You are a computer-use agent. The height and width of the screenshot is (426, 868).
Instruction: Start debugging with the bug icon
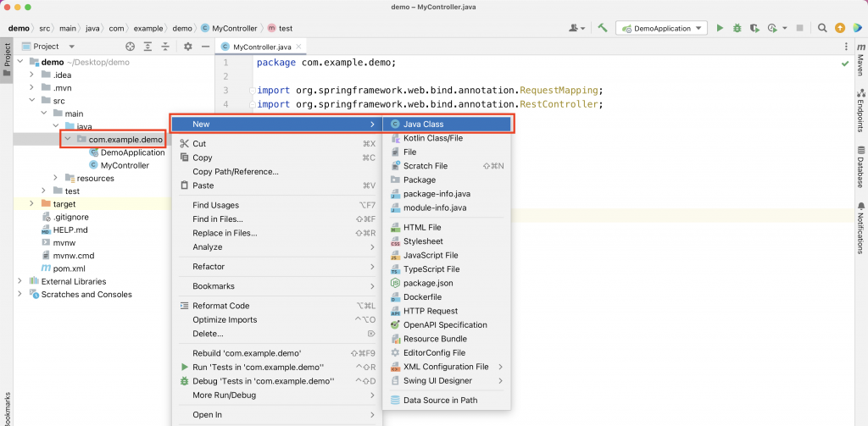pyautogui.click(x=737, y=28)
